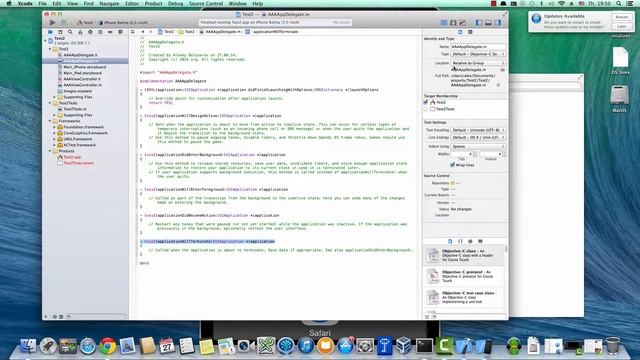The height and width of the screenshot is (360, 640).
Task: Collapse the Products group triangle
Action: pos(50,151)
